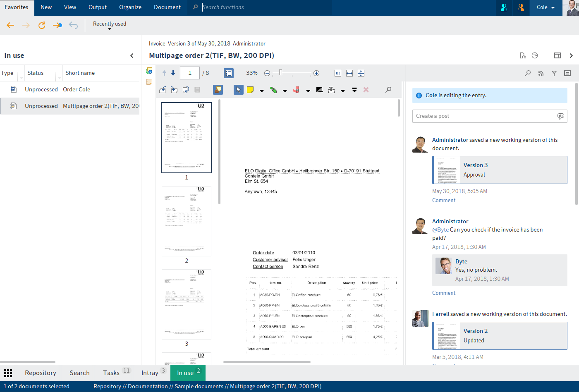Go to next page with down arrow
The image size is (579, 392).
point(173,73)
